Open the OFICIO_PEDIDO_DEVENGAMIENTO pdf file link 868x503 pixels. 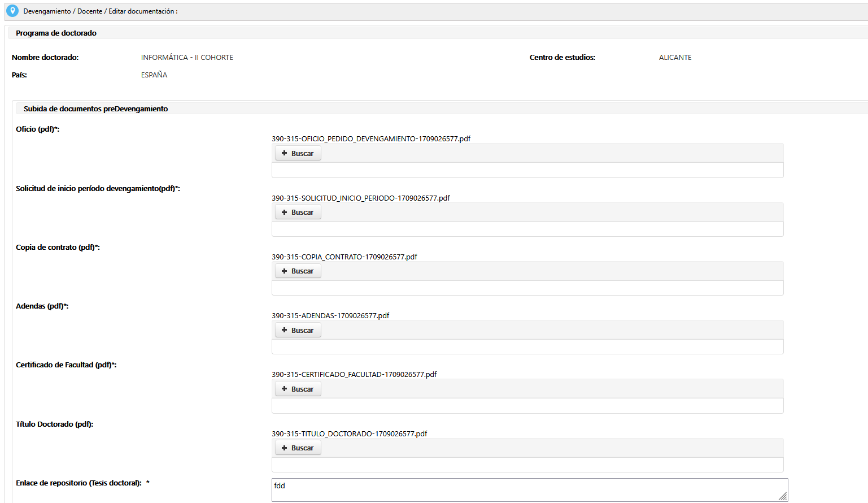coord(370,139)
